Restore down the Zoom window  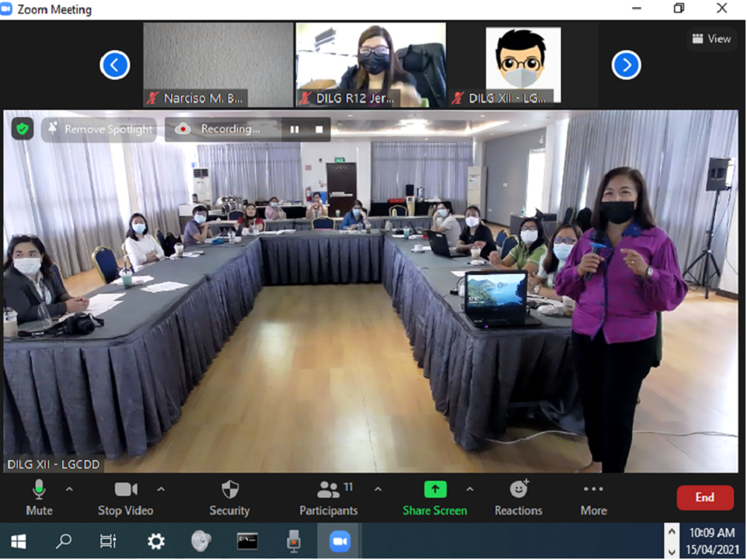pyautogui.click(x=679, y=8)
